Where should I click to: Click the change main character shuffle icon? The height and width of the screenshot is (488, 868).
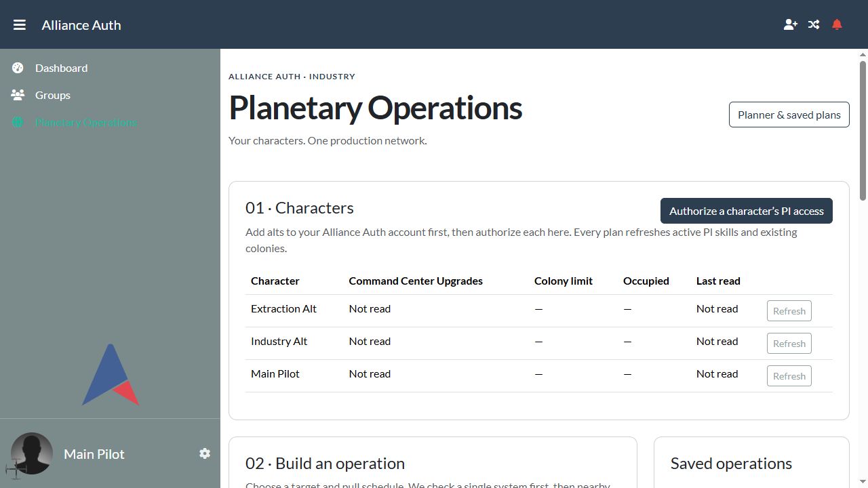[814, 25]
